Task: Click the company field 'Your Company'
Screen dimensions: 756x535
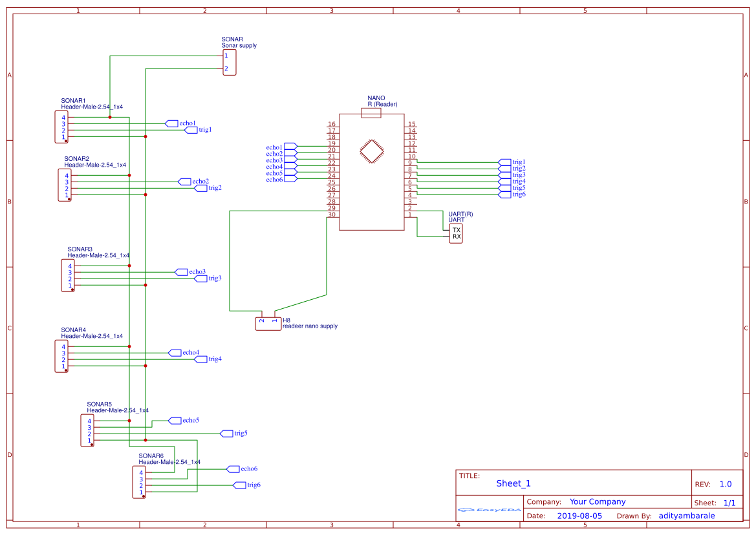Action: [x=598, y=502]
